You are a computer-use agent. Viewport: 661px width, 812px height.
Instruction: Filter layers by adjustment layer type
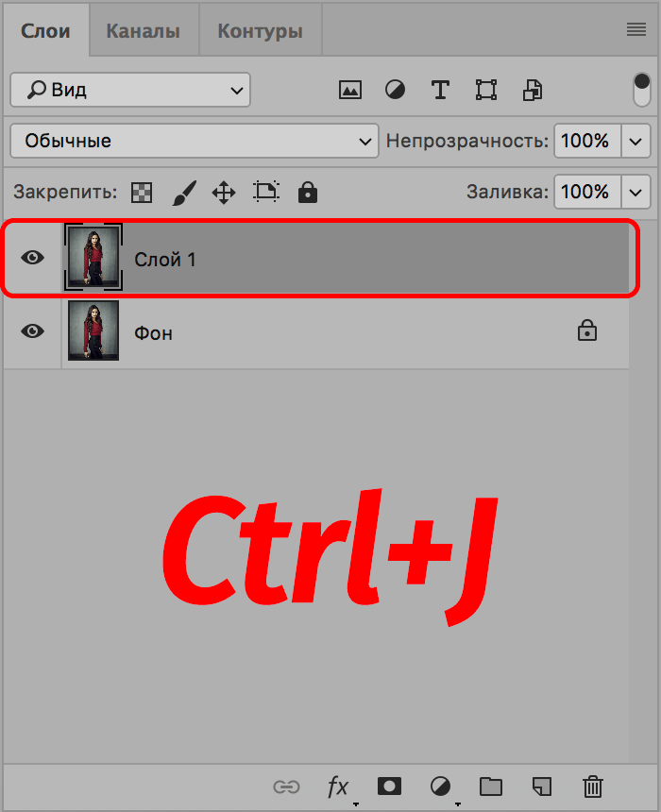395,91
